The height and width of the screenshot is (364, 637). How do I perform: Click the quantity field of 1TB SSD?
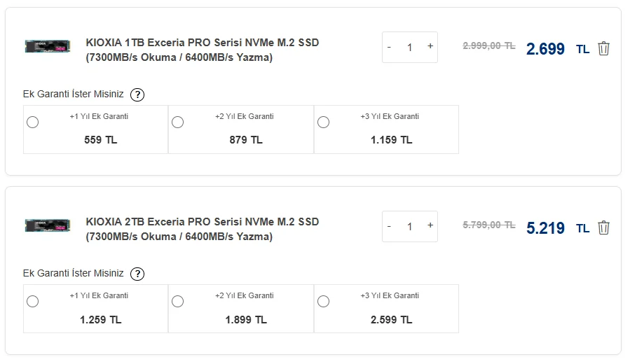(409, 48)
